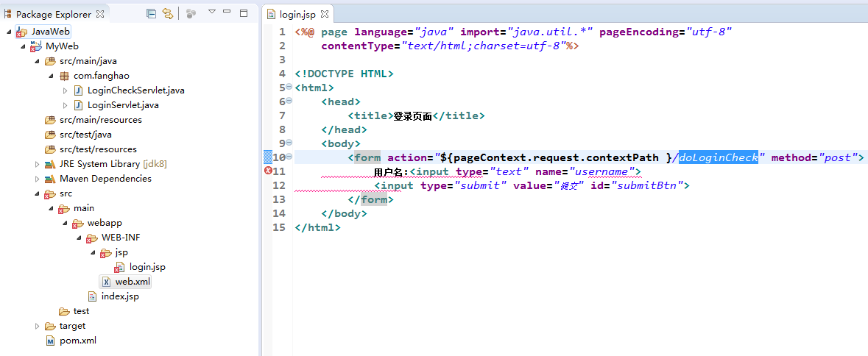This screenshot has width=868, height=356.
Task: Click the error marker on line 11
Action: 268,171
